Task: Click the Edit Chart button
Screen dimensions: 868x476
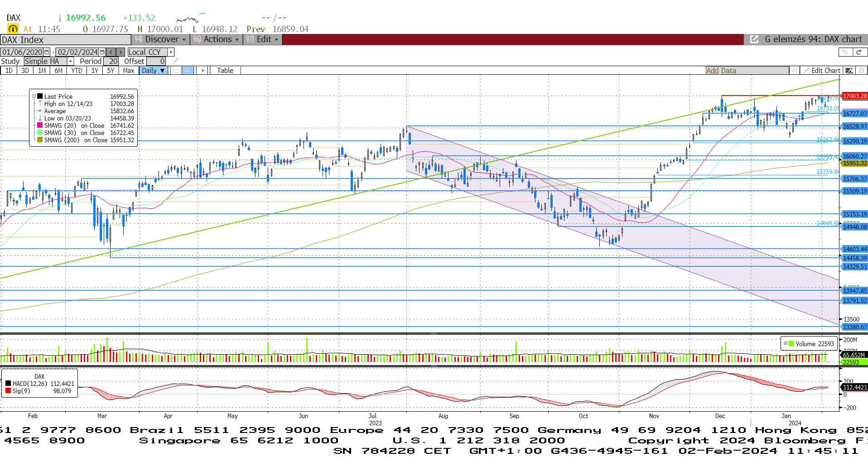Action: 821,70
